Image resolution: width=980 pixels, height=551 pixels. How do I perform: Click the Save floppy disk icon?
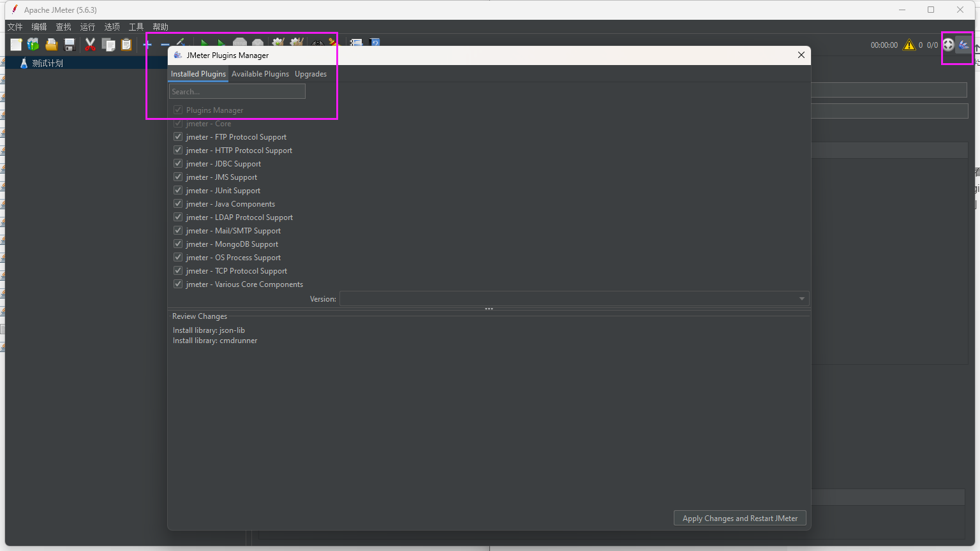[70, 44]
